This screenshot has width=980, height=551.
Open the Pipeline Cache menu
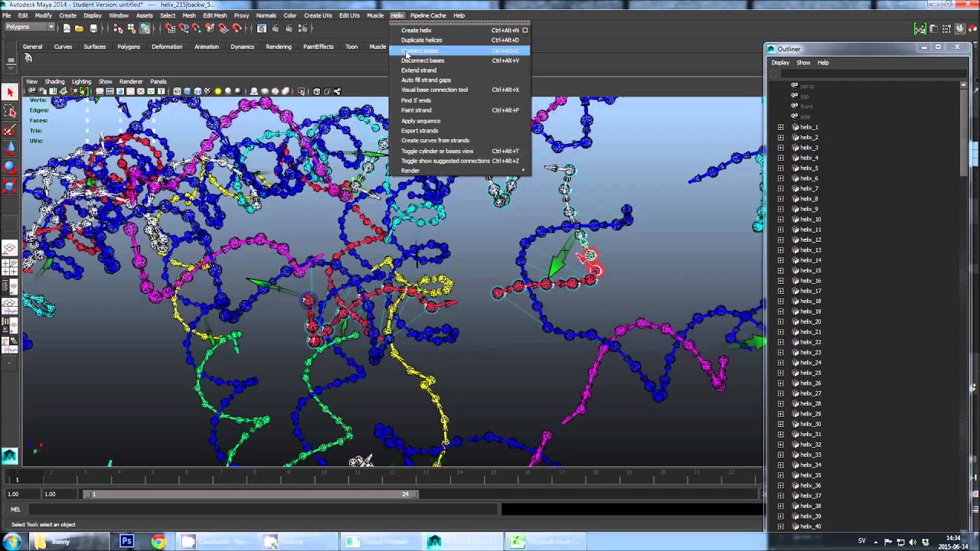point(428,15)
